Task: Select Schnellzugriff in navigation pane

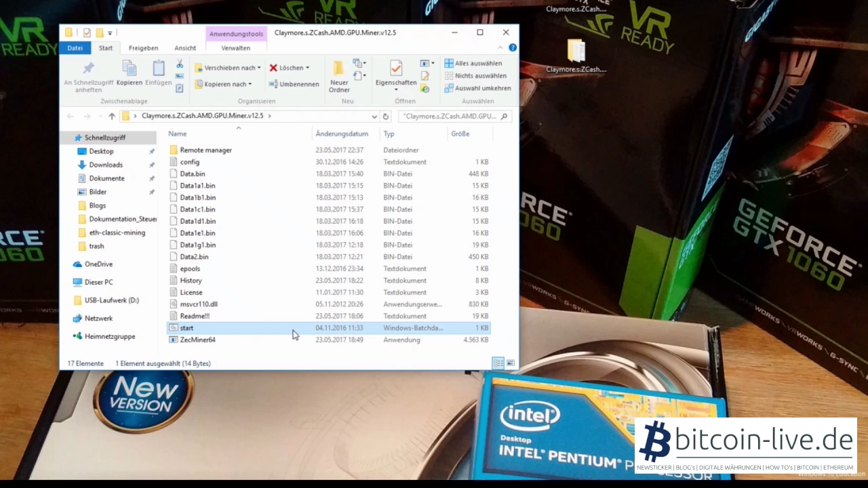Action: [108, 138]
